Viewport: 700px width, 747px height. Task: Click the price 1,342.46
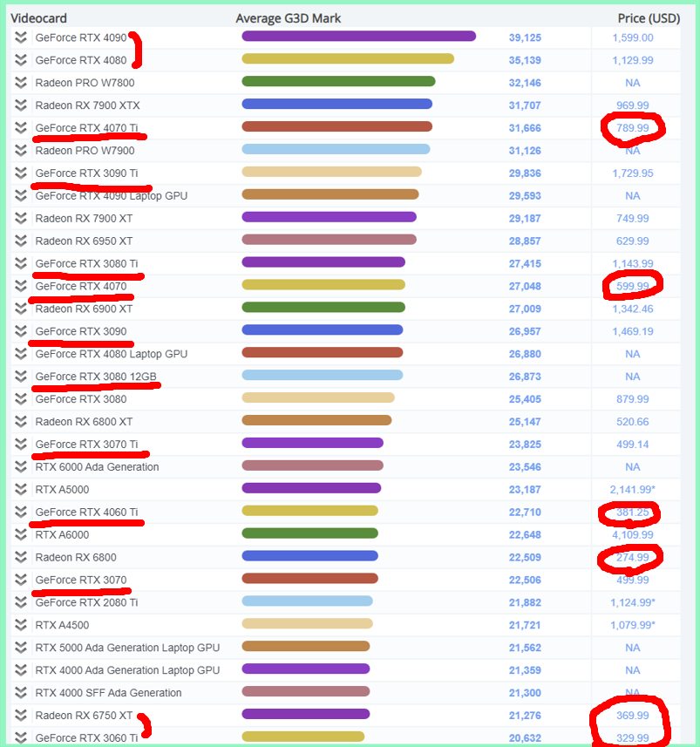633,309
